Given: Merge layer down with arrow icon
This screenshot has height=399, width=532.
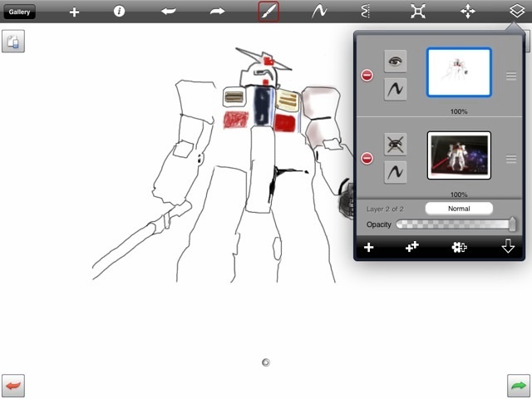Looking at the screenshot, I should 508,246.
